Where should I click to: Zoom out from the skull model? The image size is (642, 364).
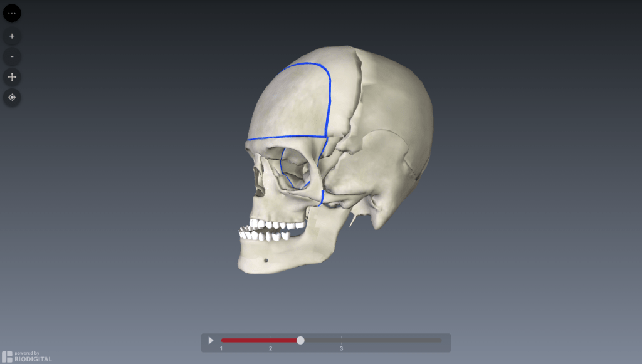(x=12, y=57)
